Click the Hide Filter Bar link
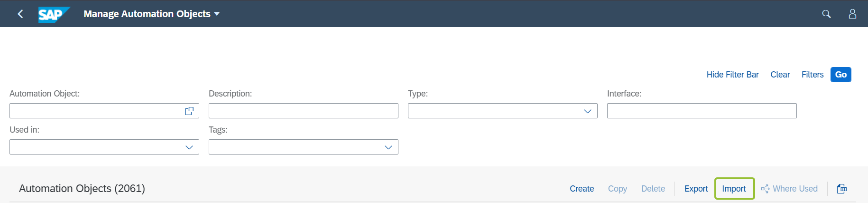The image size is (868, 203). coord(732,75)
